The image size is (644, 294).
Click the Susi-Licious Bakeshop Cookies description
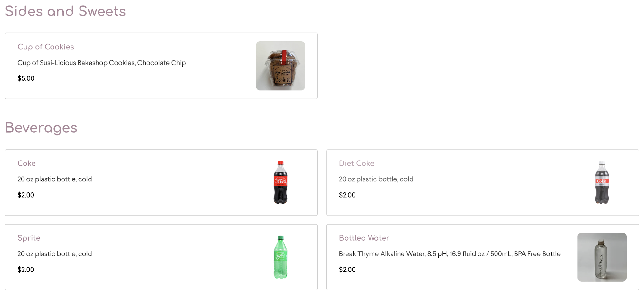[101, 63]
